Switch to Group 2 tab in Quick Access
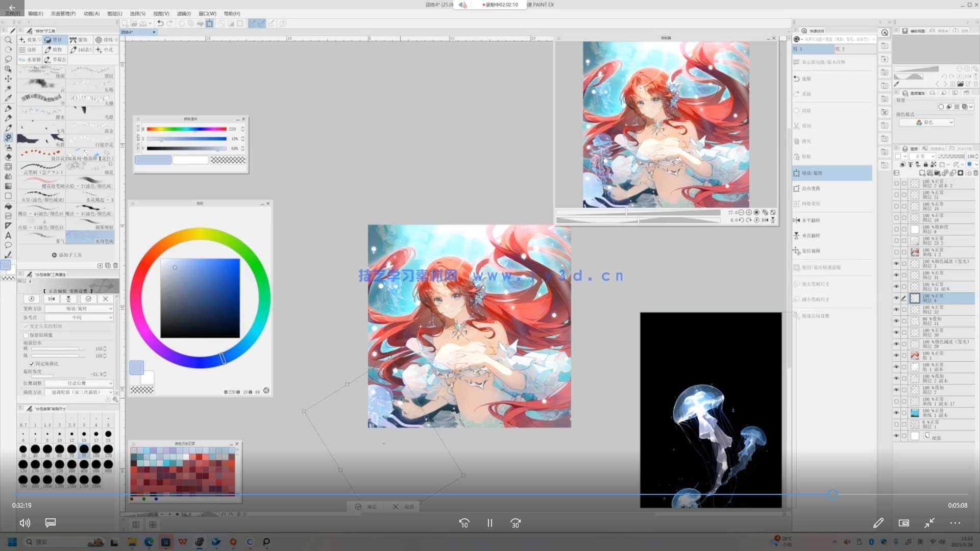The image size is (980, 551). (x=840, y=49)
